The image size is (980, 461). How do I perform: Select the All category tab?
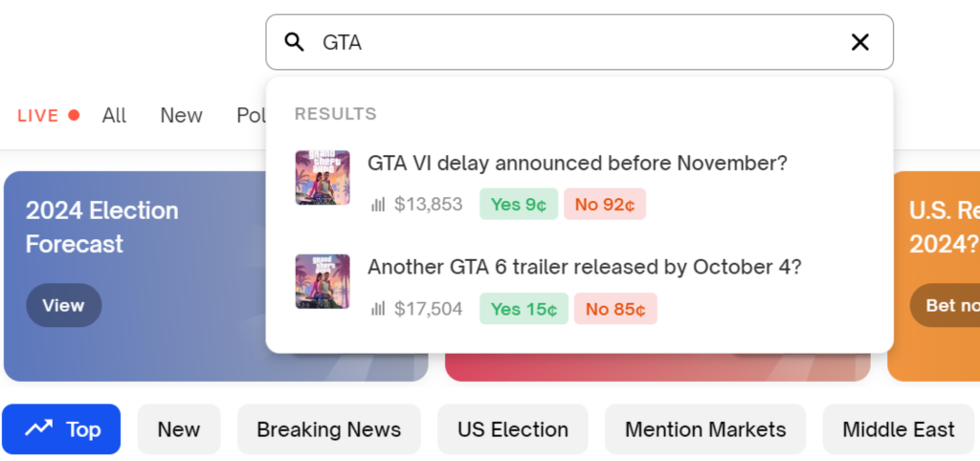pos(114,116)
